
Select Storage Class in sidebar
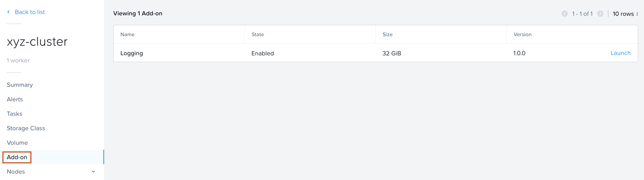26,128
